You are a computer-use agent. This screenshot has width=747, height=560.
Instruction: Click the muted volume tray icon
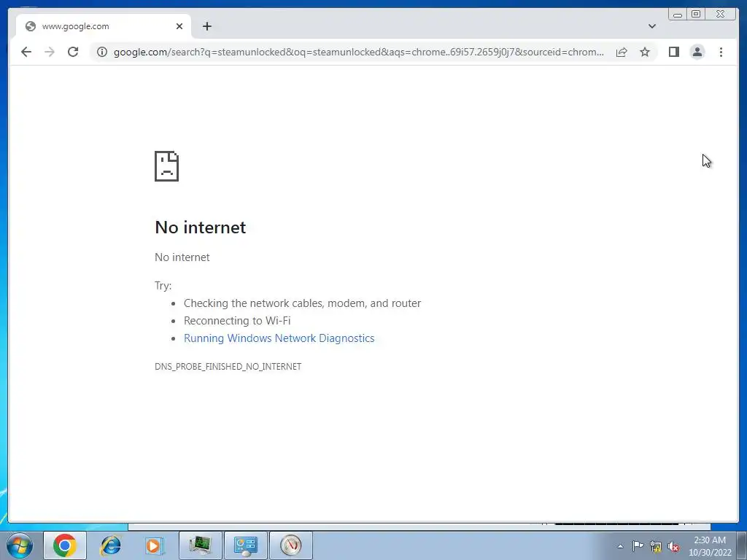[673, 547]
